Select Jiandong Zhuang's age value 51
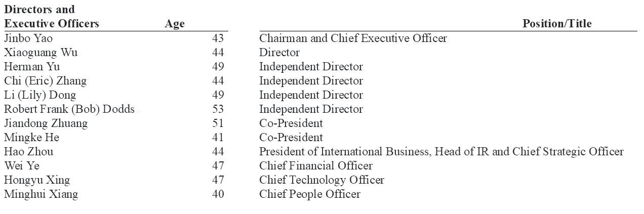 pos(218,123)
